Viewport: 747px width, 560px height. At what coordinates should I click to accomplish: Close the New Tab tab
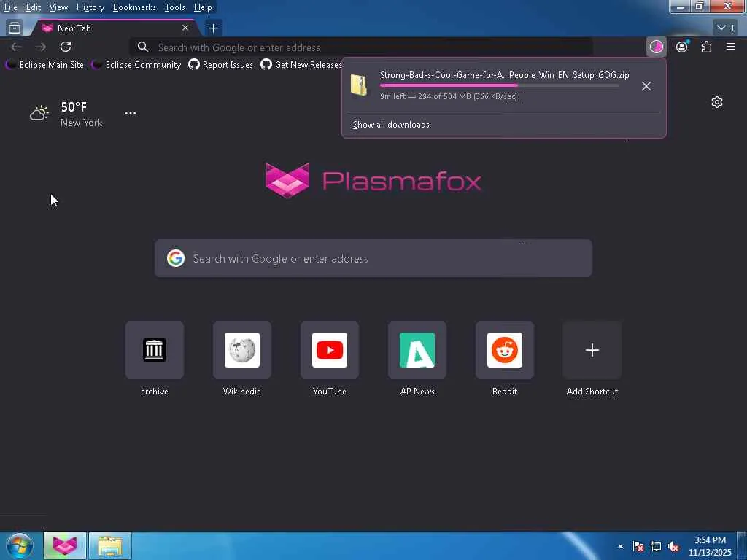pos(185,28)
